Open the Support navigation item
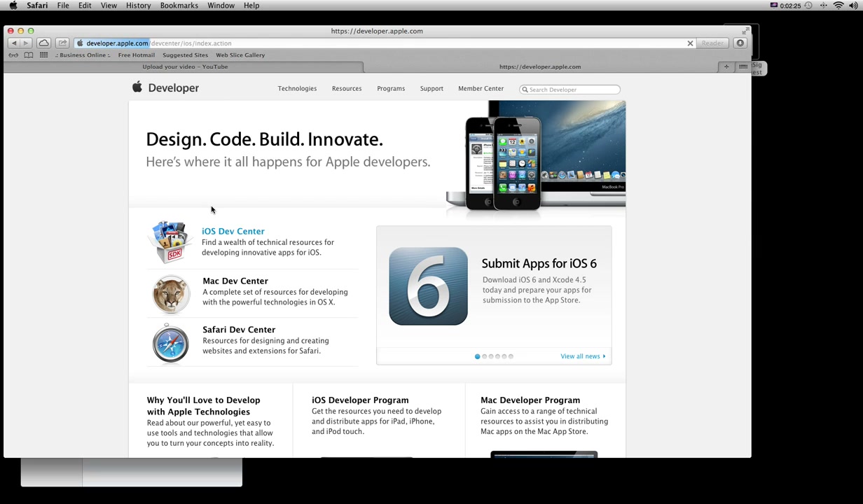This screenshot has width=863, height=504. click(x=431, y=89)
